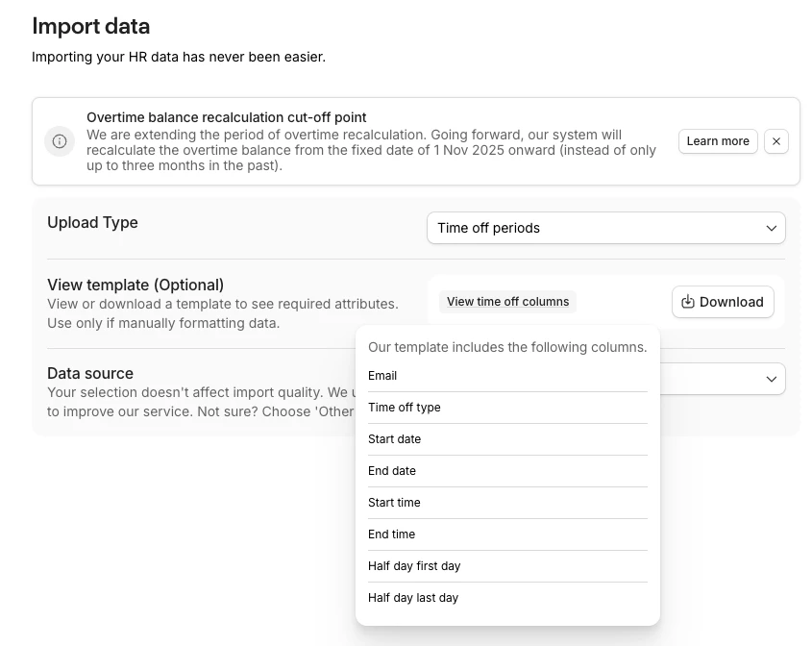Screen dimensions: 812x646
Task: Select the Email column entry
Action: 382,376
